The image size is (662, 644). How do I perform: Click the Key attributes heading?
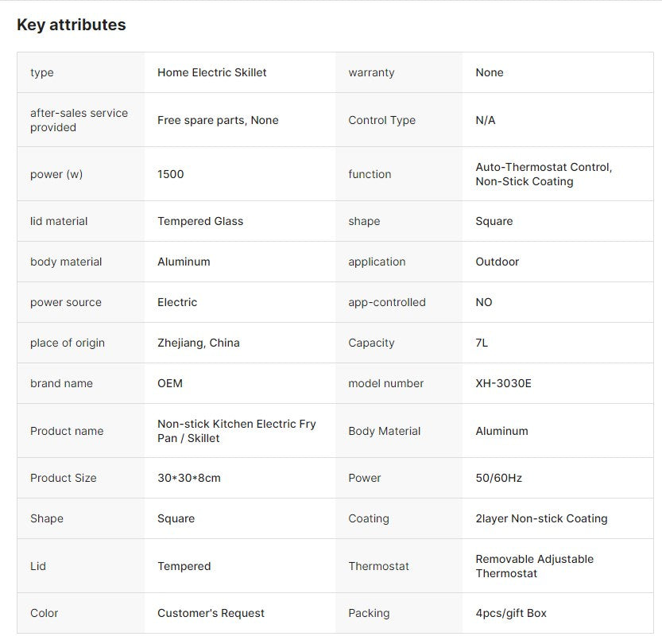tap(72, 25)
